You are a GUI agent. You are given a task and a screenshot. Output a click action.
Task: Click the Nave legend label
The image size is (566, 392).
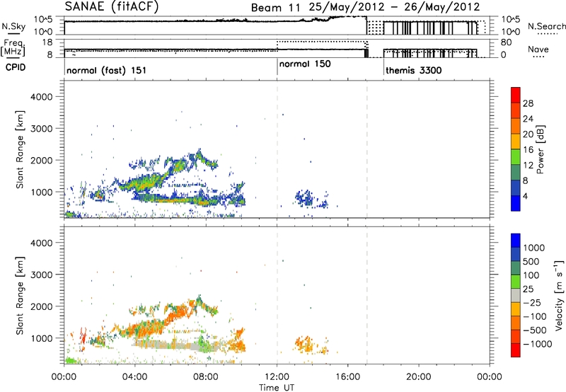pyautogui.click(x=538, y=50)
